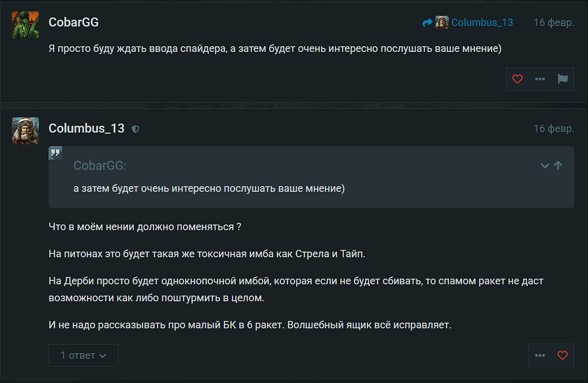Click 'CobarGG:' quote title
This screenshot has width=588, height=383.
click(100, 166)
